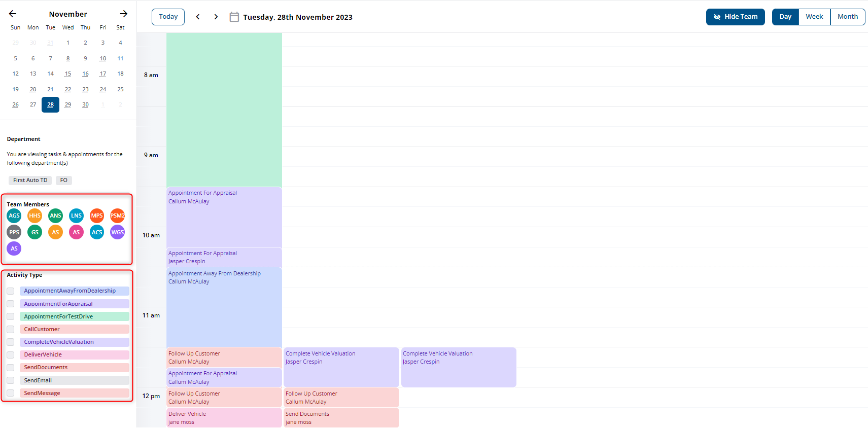
Task: Jump to Today
Action: tap(168, 17)
